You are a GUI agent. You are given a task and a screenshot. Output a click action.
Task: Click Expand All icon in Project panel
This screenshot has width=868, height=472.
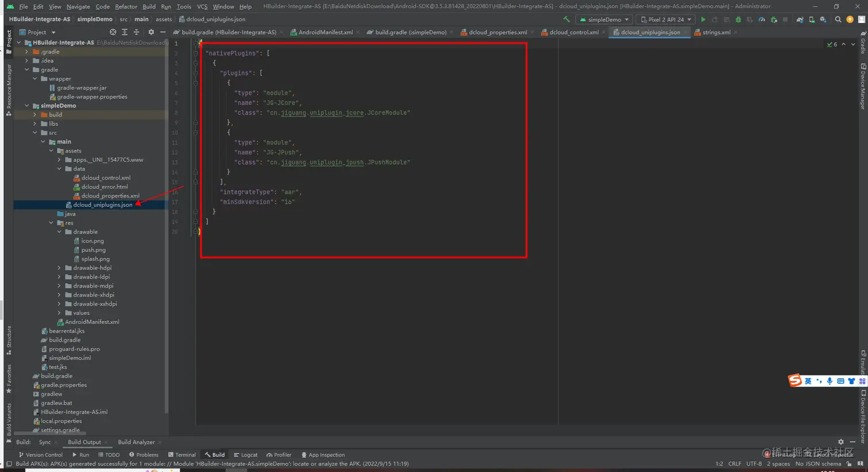point(125,32)
